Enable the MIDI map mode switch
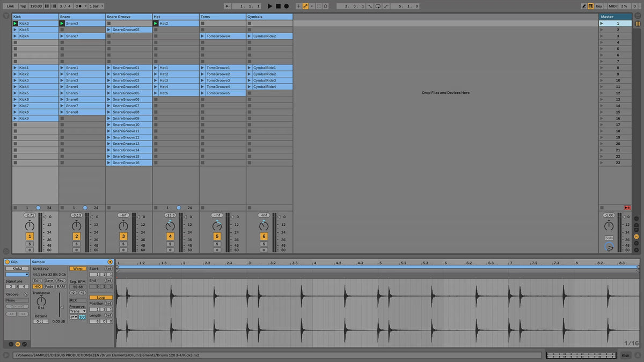The width and height of the screenshot is (644, 362). click(612, 6)
